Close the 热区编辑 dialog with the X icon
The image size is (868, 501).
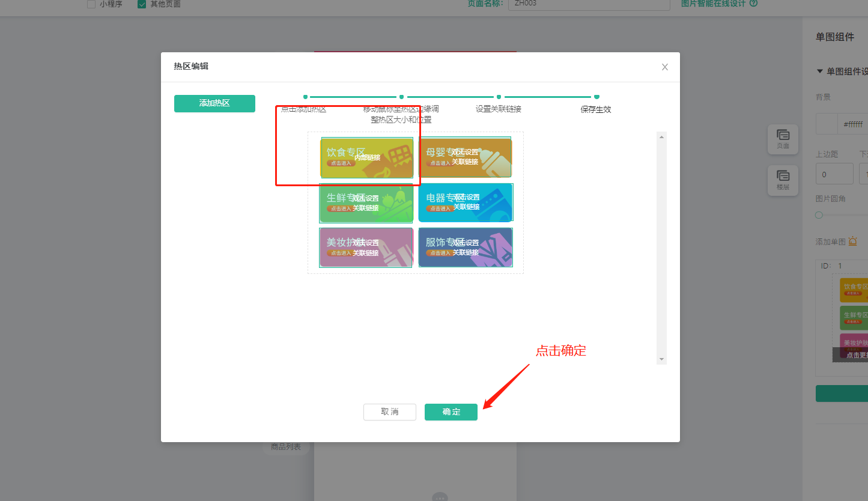[x=664, y=67]
